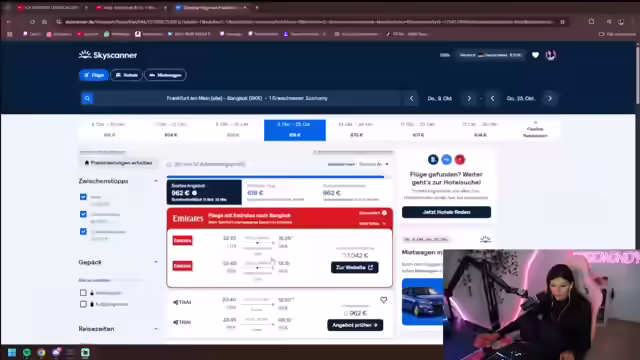Click Preismeldungen erhalten button
This screenshot has width=640, height=360.
[118, 163]
